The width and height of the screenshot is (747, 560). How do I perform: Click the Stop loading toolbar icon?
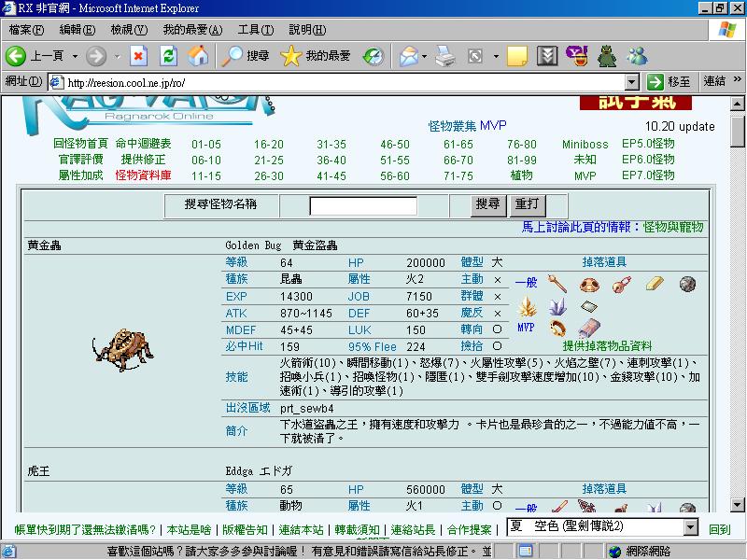click(138, 56)
